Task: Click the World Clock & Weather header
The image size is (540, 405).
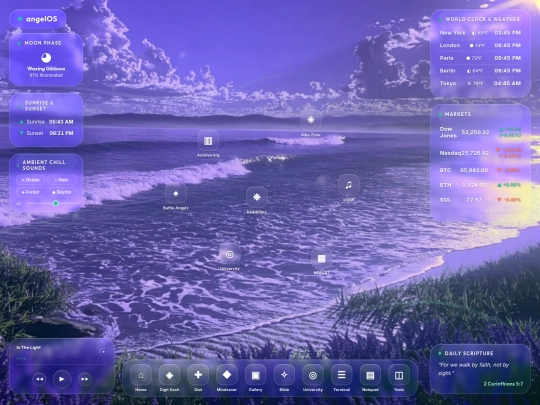Action: 483,19
